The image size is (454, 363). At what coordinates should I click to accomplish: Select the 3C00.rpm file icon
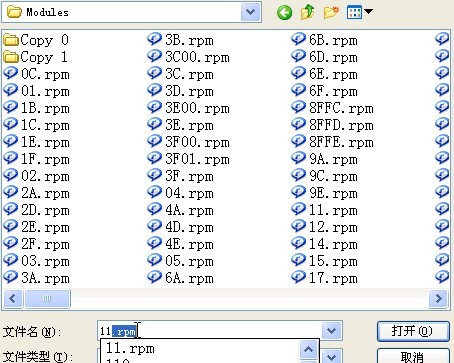pos(155,56)
